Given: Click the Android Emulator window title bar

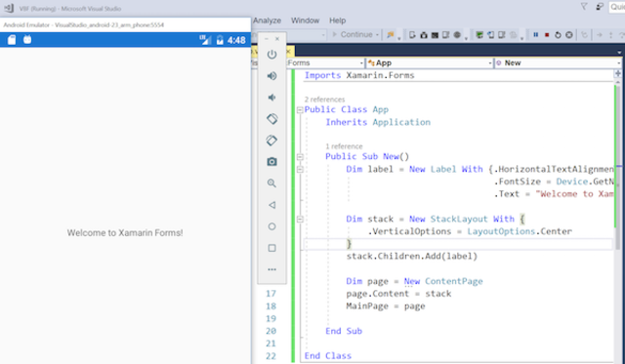Looking at the screenshot, I should [125, 24].
